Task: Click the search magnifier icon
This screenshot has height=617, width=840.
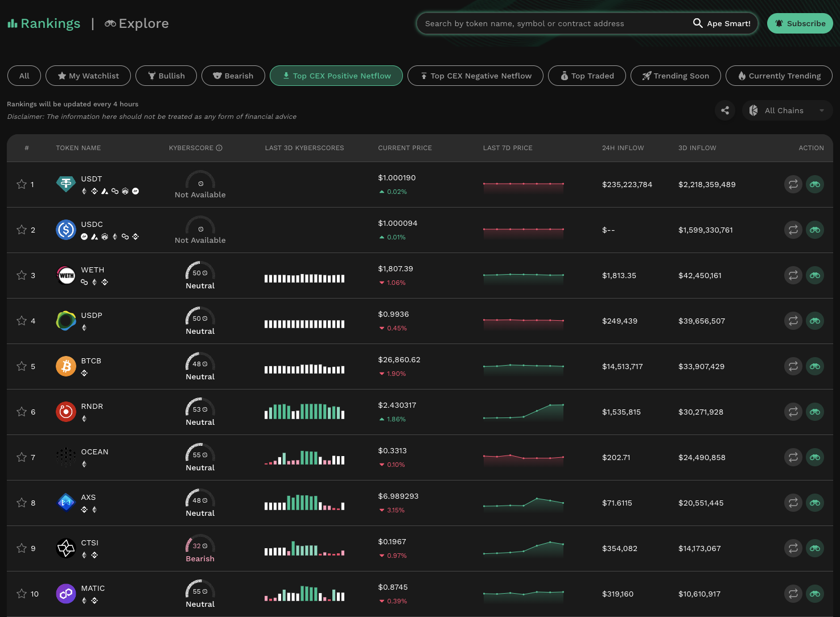Action: point(697,23)
